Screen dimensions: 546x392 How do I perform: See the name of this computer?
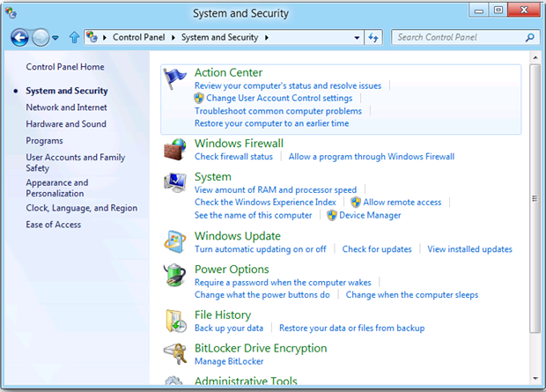coord(253,215)
